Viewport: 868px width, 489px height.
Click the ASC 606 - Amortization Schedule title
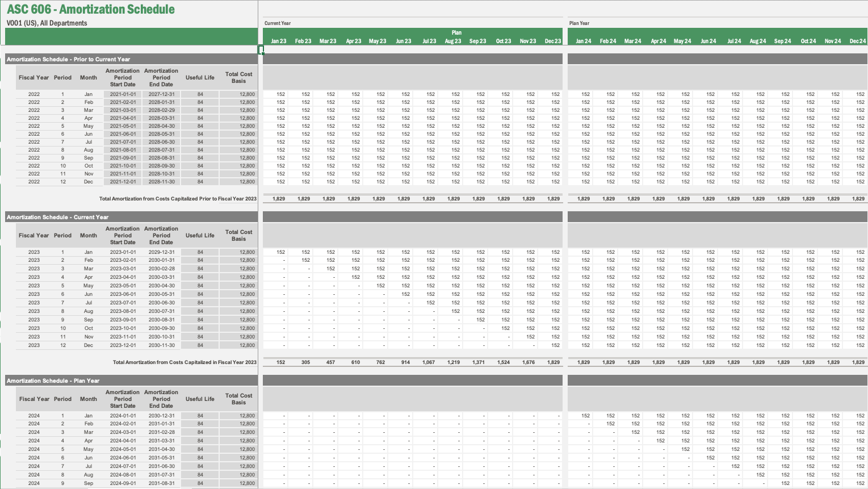pos(91,10)
